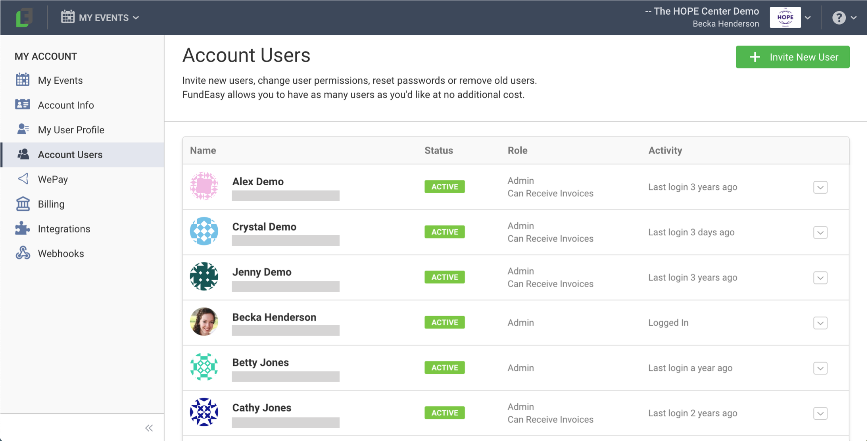Click the Integrations puzzle piece icon
The height and width of the screenshot is (442, 868).
23,229
